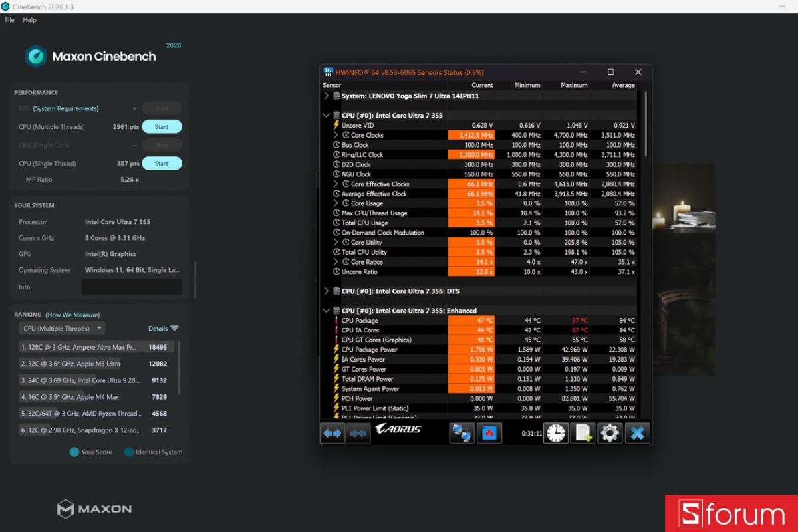Viewport: 798px width, 532px height.
Task: Open Cinebench File menu
Action: (x=9, y=20)
